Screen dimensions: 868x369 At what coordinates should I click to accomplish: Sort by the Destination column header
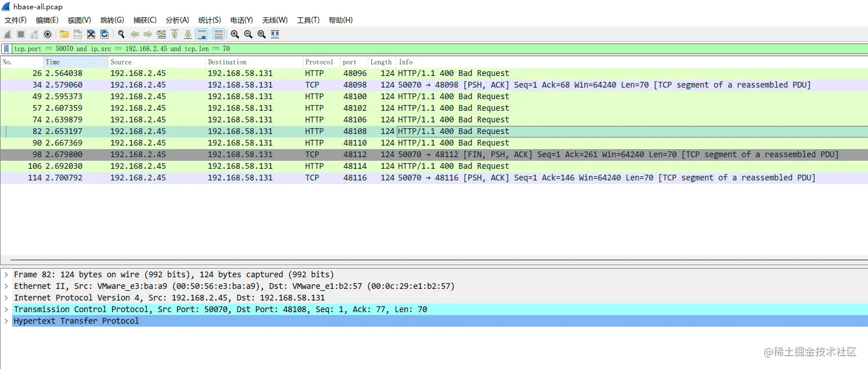click(x=255, y=62)
